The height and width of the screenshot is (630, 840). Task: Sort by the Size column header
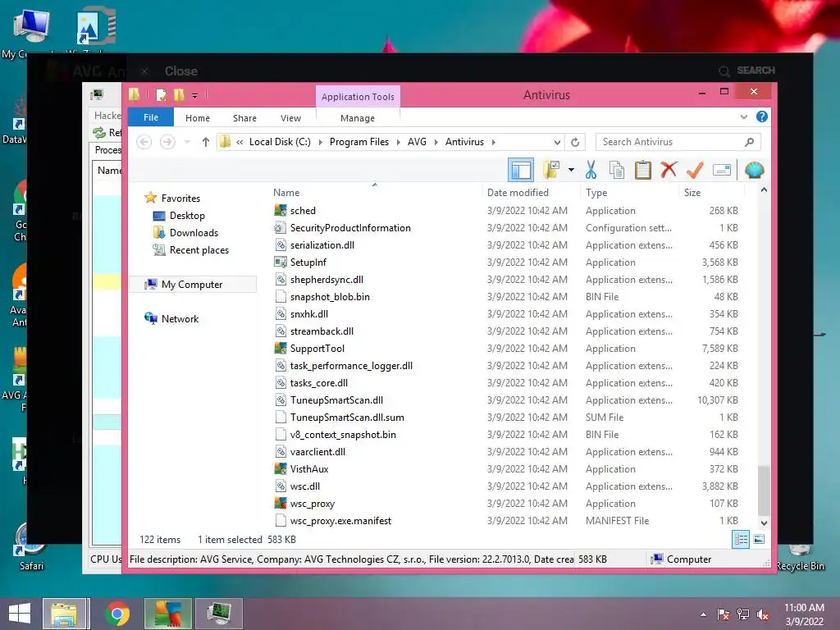[x=692, y=192]
